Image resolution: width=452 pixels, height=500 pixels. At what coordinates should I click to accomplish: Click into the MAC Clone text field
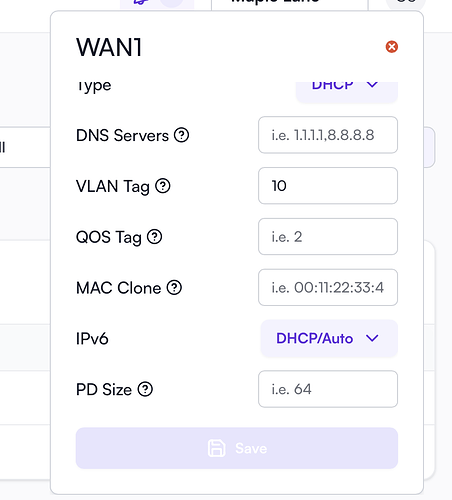pyautogui.click(x=328, y=287)
